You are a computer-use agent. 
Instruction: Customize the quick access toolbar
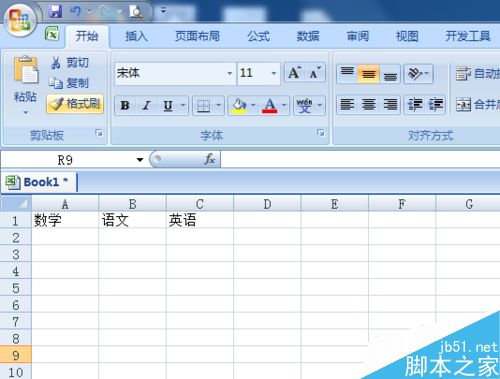coord(163,11)
